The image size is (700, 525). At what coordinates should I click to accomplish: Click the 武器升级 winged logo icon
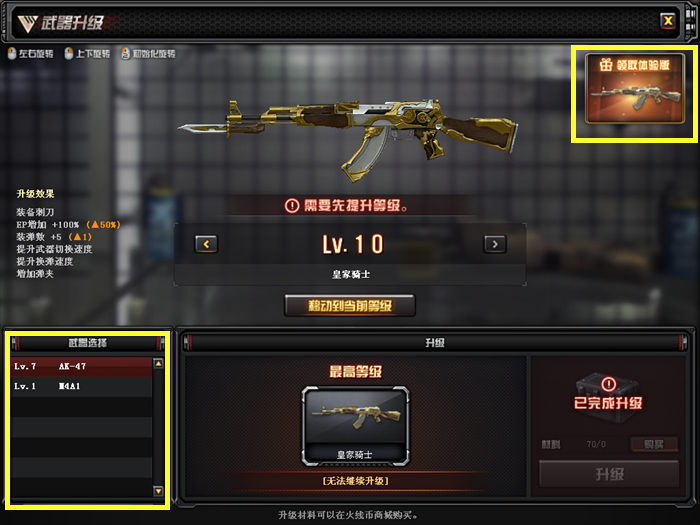[x=27, y=23]
